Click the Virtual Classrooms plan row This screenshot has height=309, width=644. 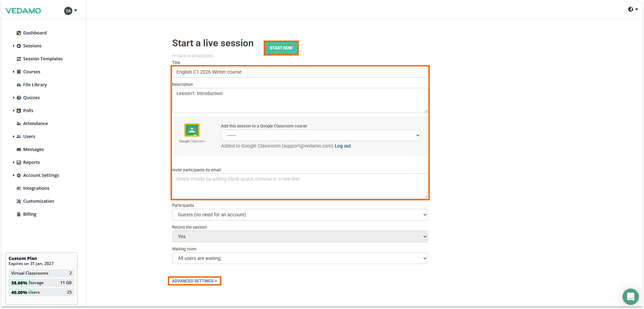(x=41, y=273)
